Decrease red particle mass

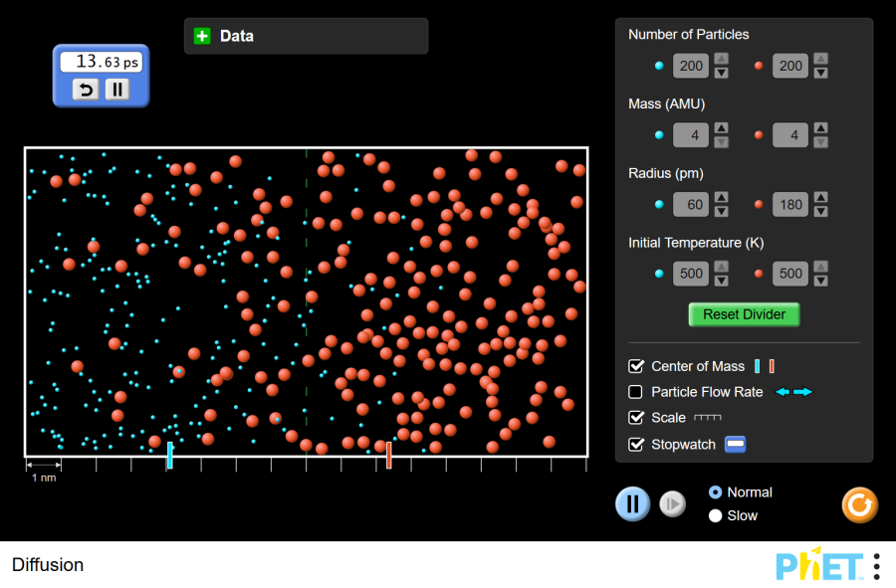[x=820, y=142]
